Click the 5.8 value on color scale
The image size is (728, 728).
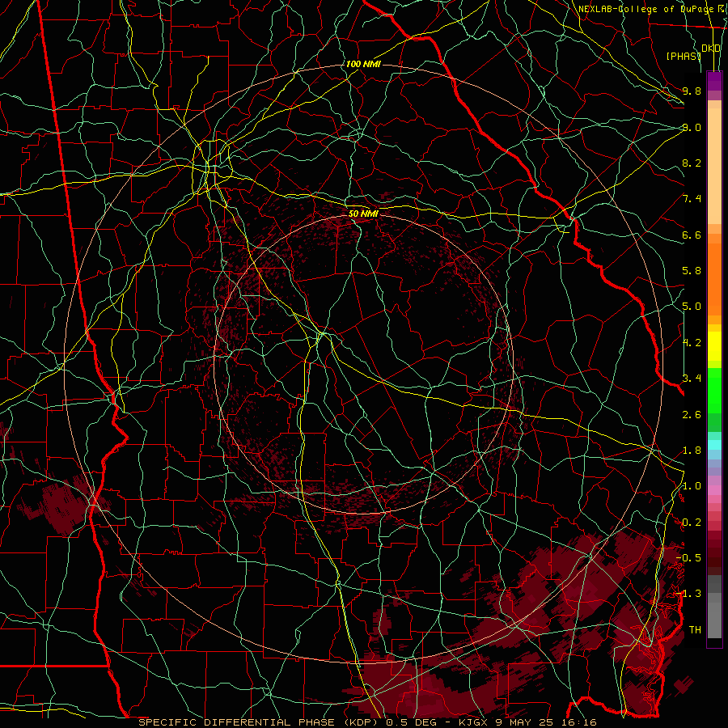(x=692, y=271)
